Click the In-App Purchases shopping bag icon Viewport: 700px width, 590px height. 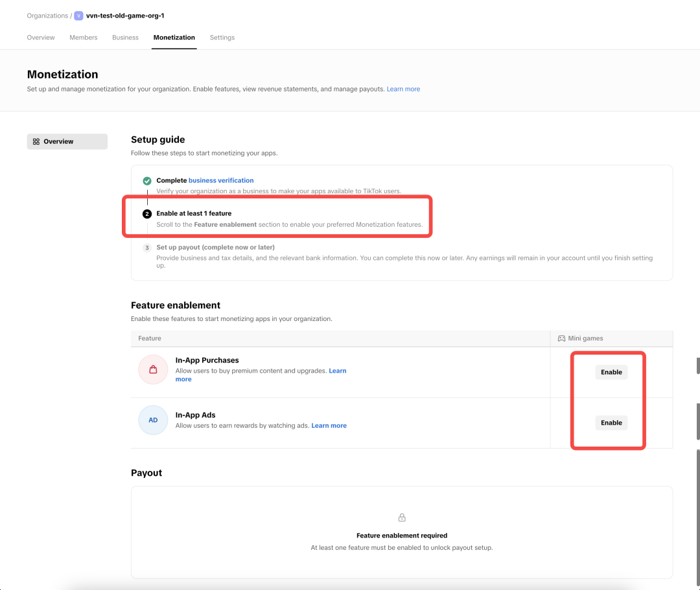click(x=153, y=370)
